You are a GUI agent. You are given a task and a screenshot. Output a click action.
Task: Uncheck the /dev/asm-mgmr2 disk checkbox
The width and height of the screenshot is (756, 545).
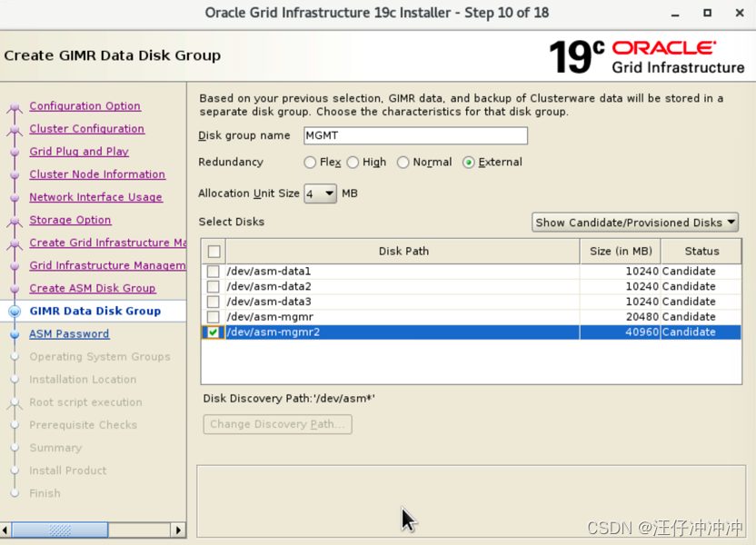tap(214, 332)
